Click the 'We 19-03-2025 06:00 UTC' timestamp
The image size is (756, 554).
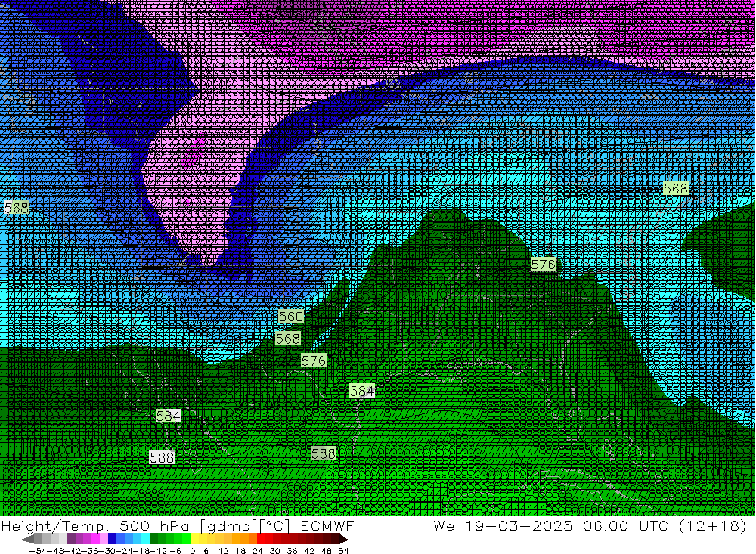point(552,525)
